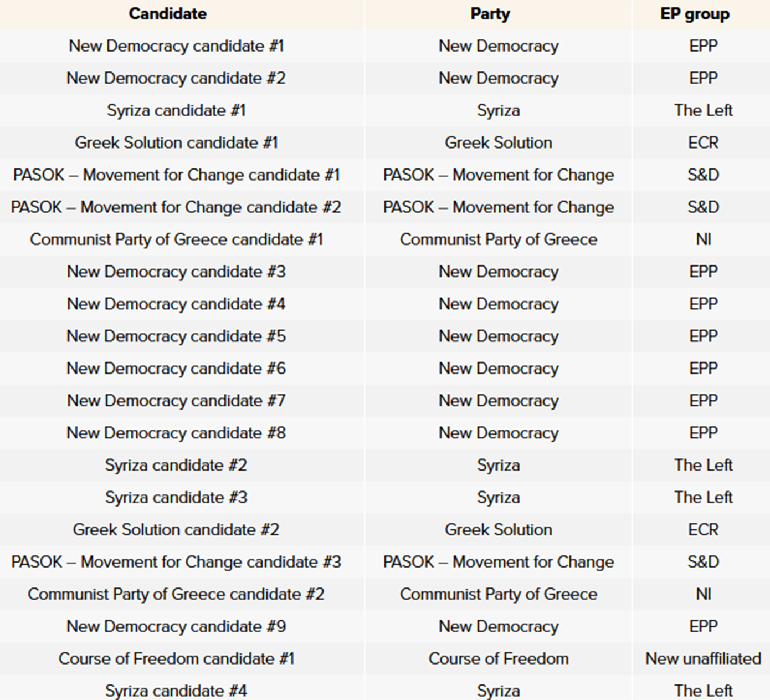The image size is (770, 700).
Task: Select the 'New Democracy candidate #1' cell
Action: (x=176, y=46)
